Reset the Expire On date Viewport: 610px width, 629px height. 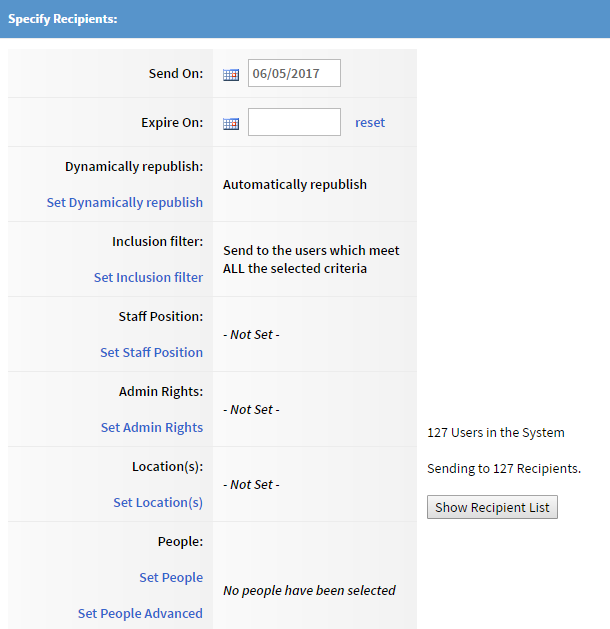[370, 122]
